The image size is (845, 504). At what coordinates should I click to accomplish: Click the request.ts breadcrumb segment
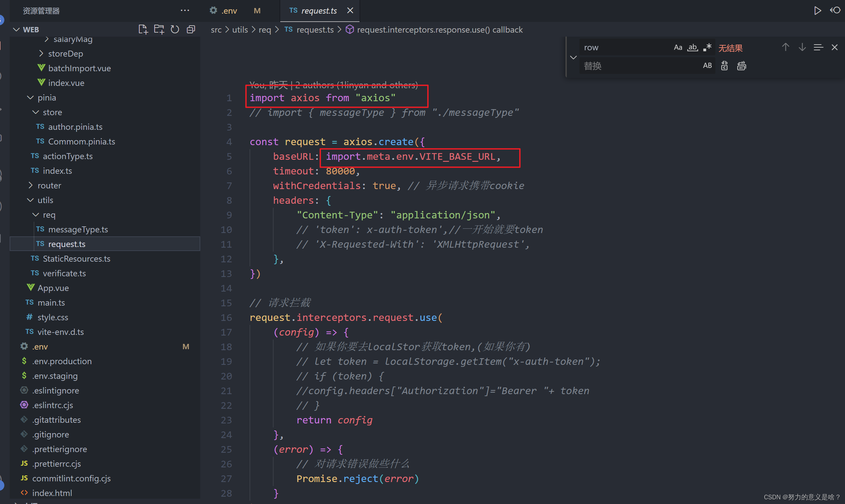pos(315,30)
